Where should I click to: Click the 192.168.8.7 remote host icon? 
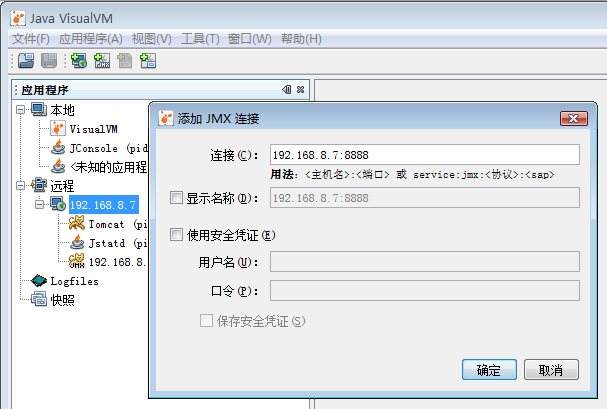[x=58, y=204]
